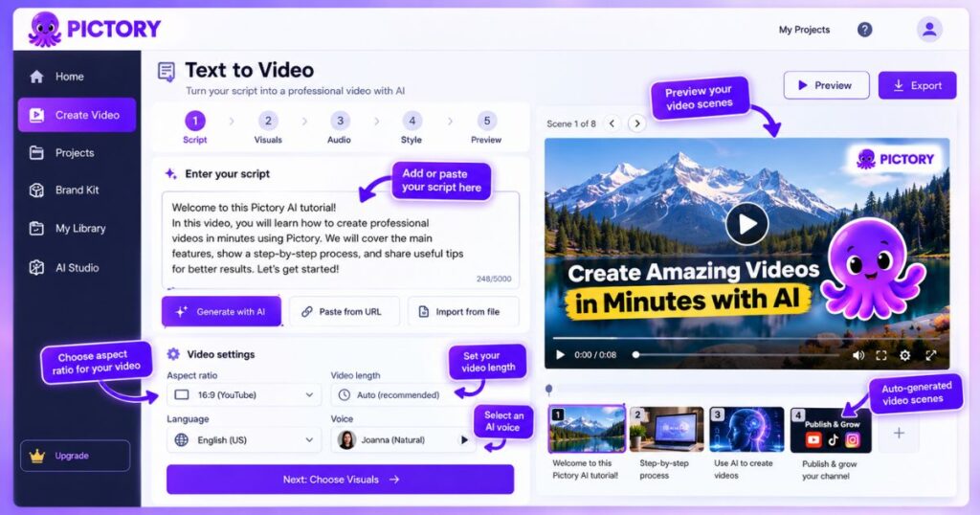Select step 4 Style

tap(412, 127)
